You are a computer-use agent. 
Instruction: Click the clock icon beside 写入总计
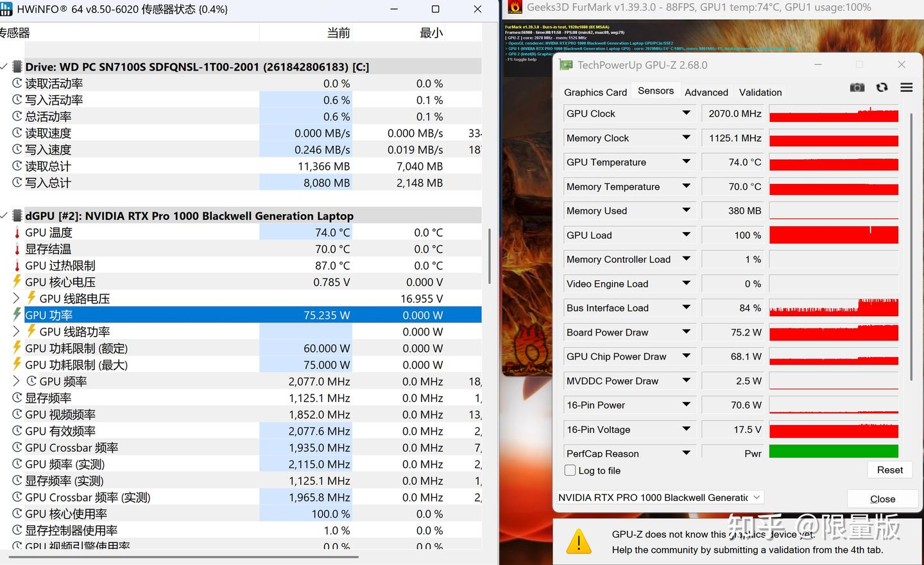(17, 183)
